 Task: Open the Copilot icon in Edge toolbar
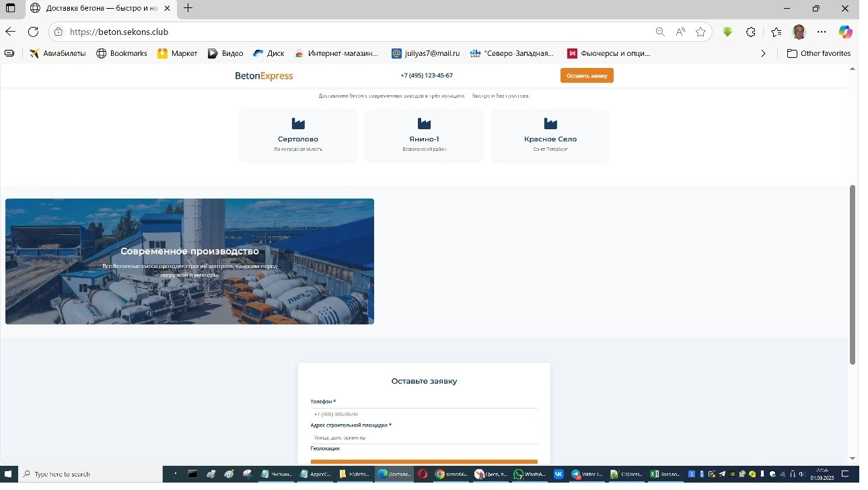tap(845, 32)
